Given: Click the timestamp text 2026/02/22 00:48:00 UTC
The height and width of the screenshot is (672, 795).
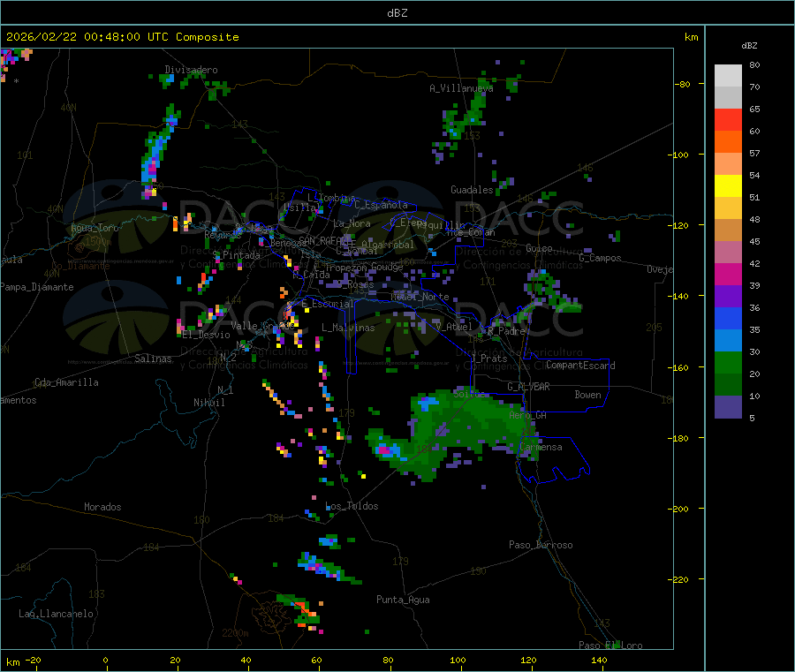Looking at the screenshot, I should click(x=87, y=37).
